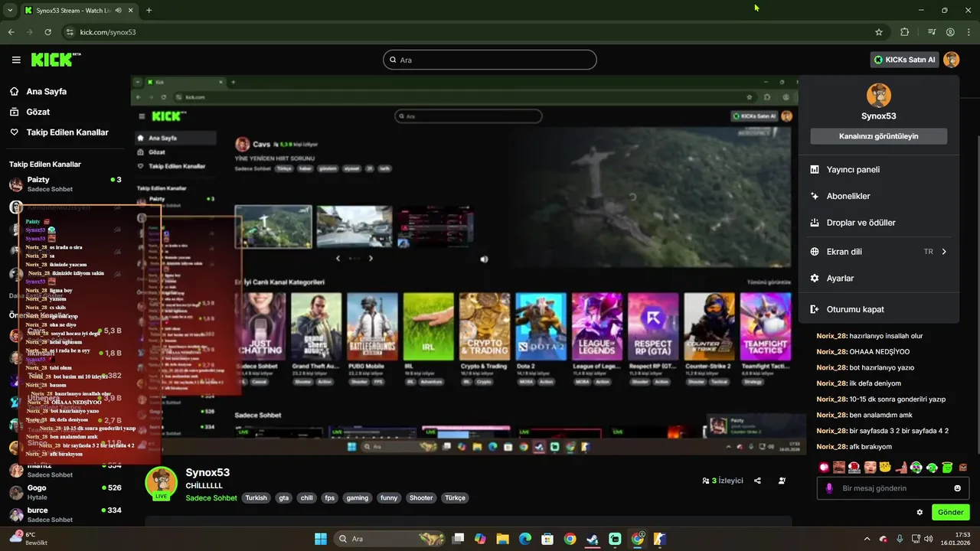
Task: Open Chrome three-dot menu
Action: click(968, 32)
